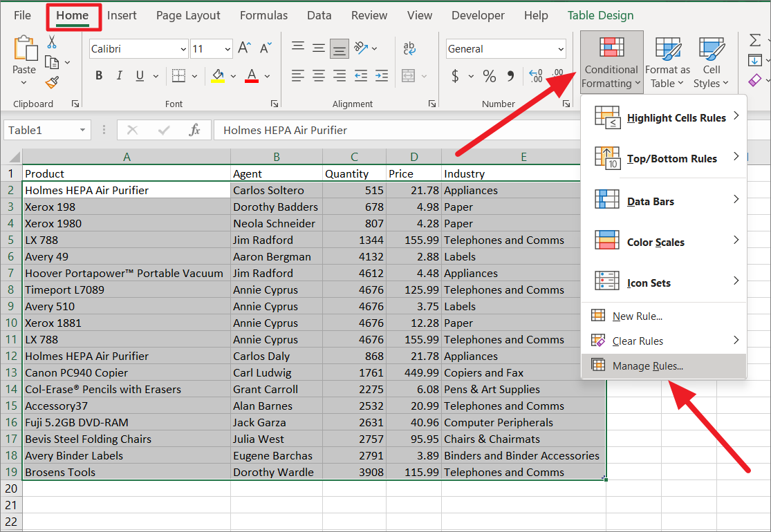Open the Calibri font name dropdown
The image size is (771, 532).
pos(183,49)
